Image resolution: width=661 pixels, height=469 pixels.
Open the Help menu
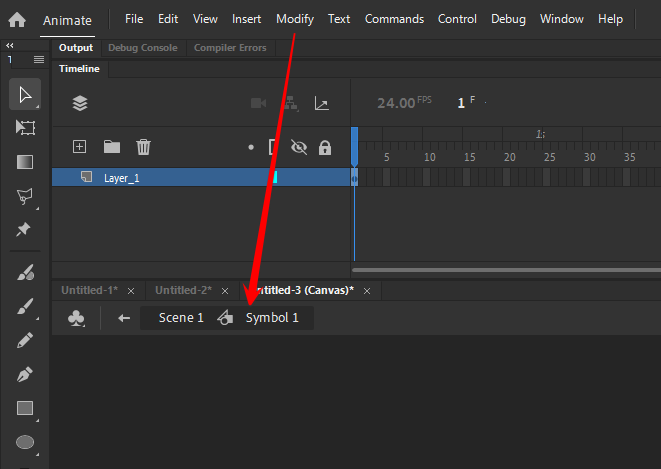[610, 19]
